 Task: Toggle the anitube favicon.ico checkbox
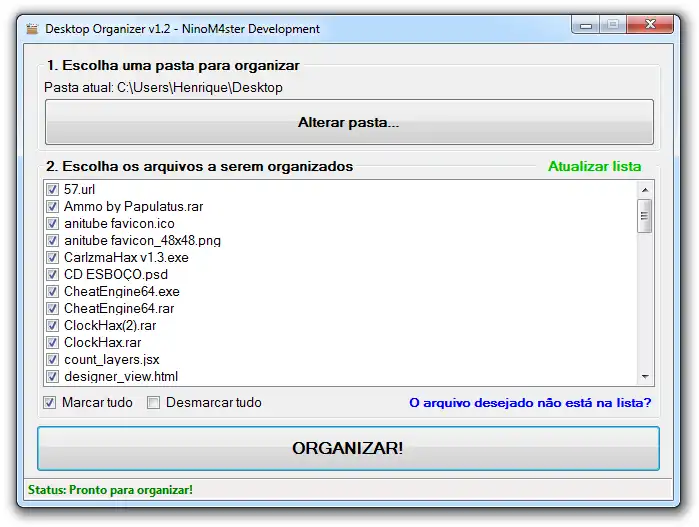(x=52, y=223)
